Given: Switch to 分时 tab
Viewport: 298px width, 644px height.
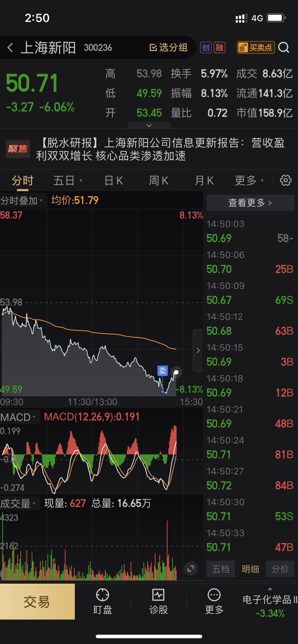Looking at the screenshot, I should click(22, 180).
